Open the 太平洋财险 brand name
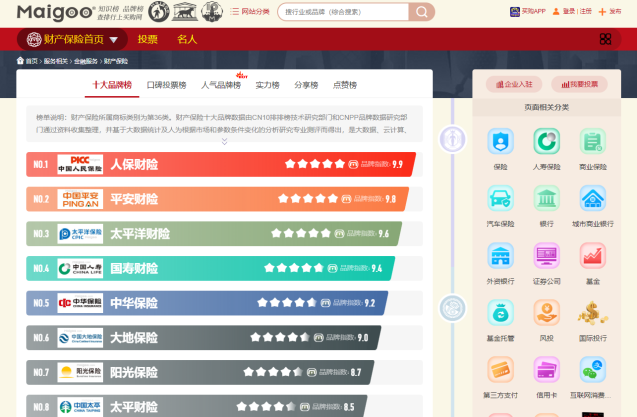Image resolution: width=637 pixels, height=417 pixels. 140,234
